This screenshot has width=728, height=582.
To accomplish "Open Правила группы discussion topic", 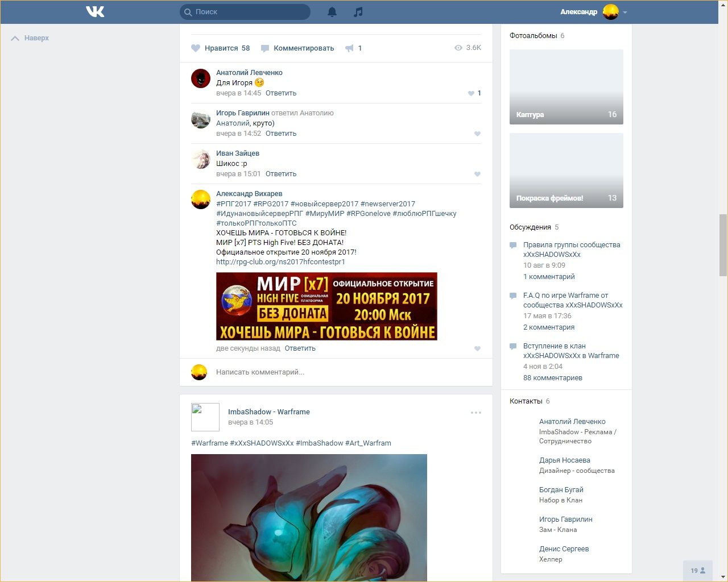I will click(572, 250).
